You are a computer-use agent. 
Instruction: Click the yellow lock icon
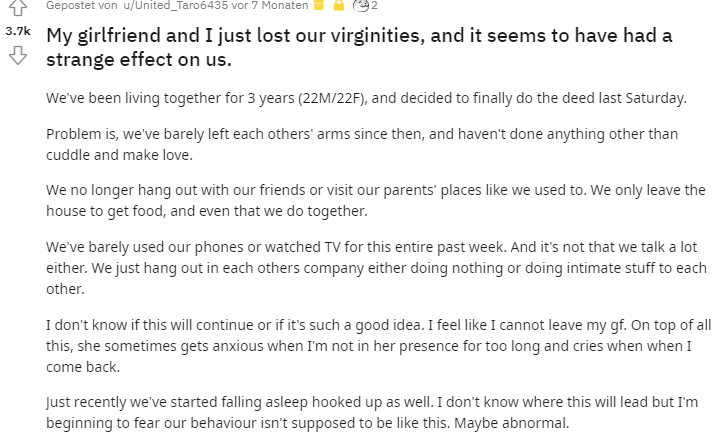pos(339,5)
